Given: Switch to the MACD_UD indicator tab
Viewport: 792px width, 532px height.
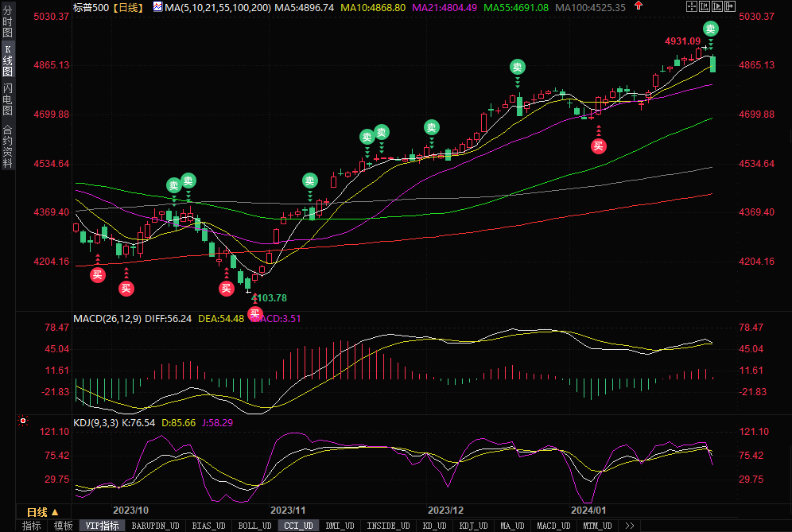Looking at the screenshot, I should click(x=553, y=526).
